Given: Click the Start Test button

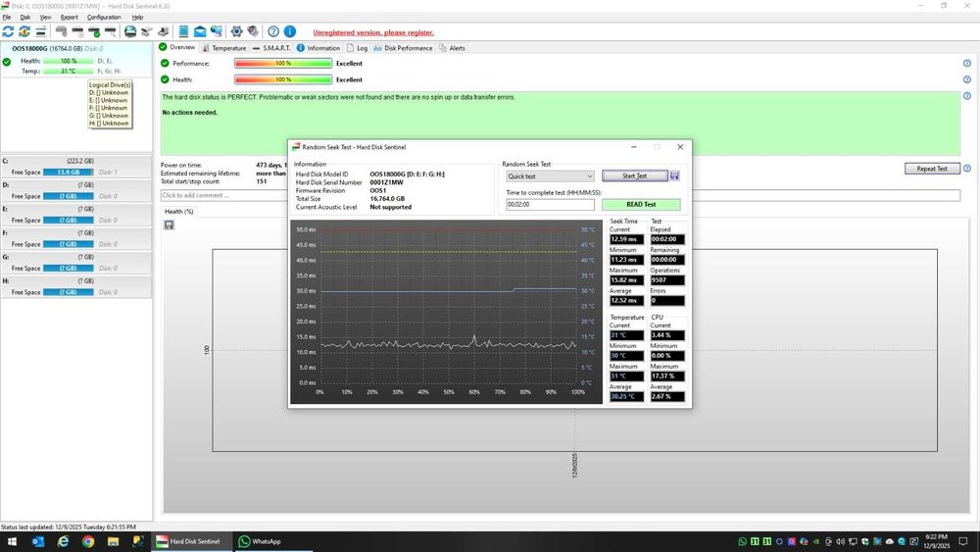Looking at the screenshot, I should point(634,176).
